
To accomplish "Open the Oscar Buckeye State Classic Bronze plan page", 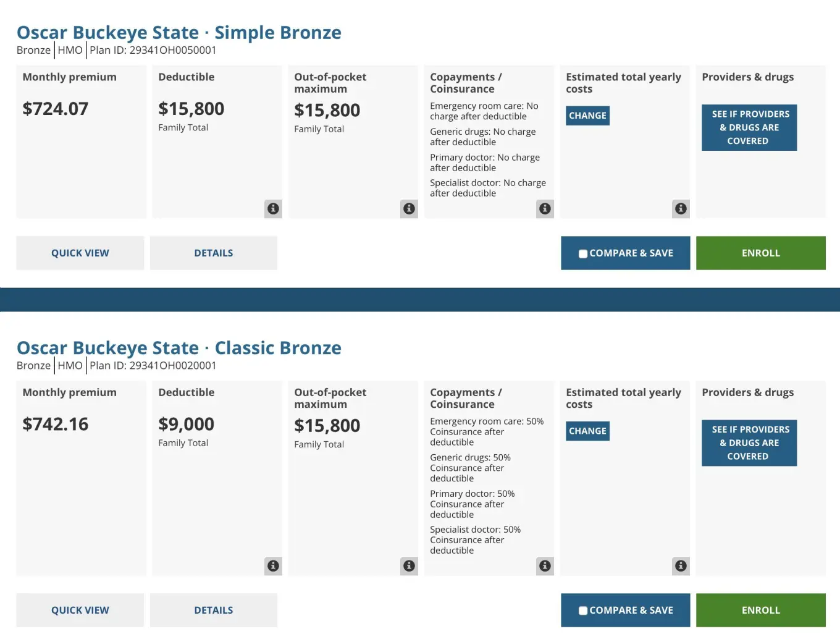I will pos(178,347).
